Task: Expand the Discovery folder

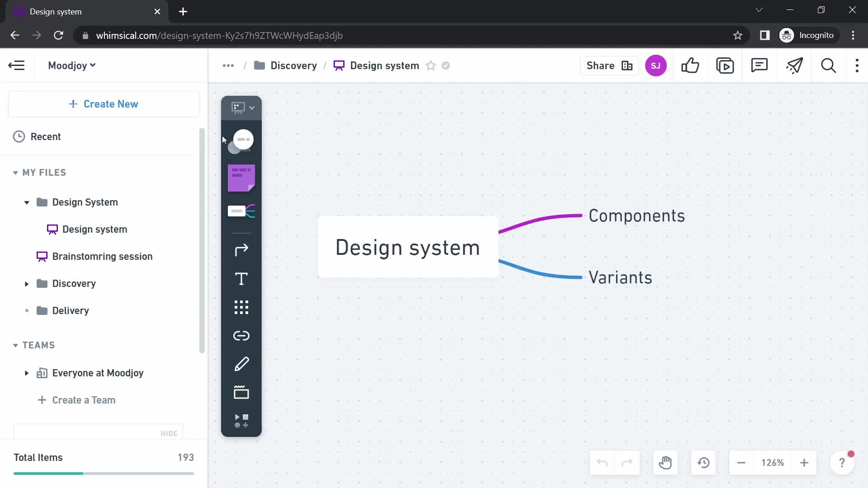Action: click(26, 283)
